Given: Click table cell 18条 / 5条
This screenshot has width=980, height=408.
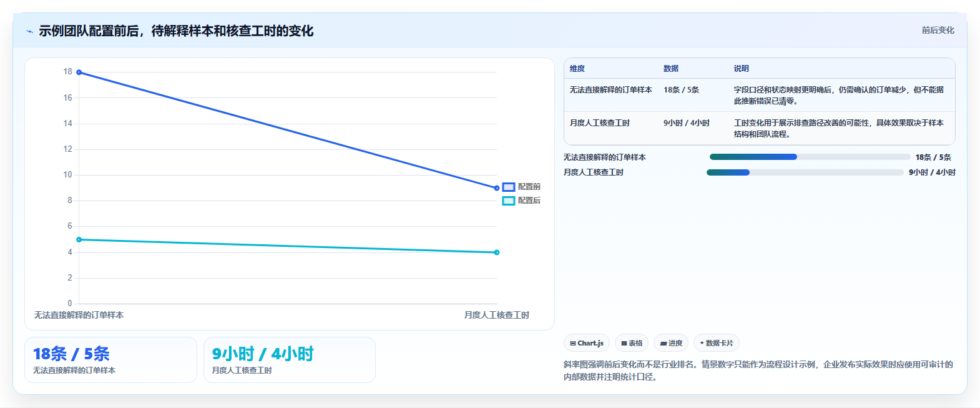Looking at the screenshot, I should (681, 90).
